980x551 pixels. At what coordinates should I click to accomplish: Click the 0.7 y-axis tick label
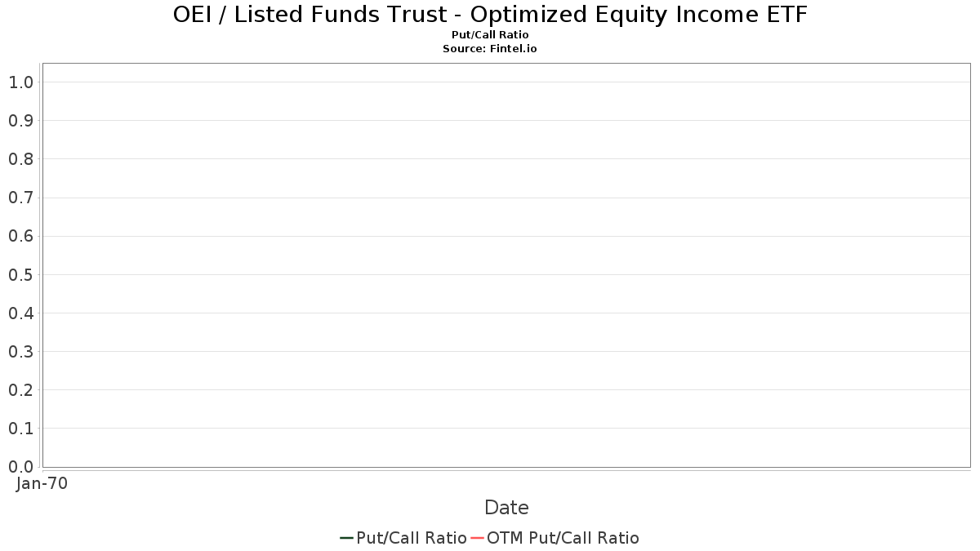point(20,198)
